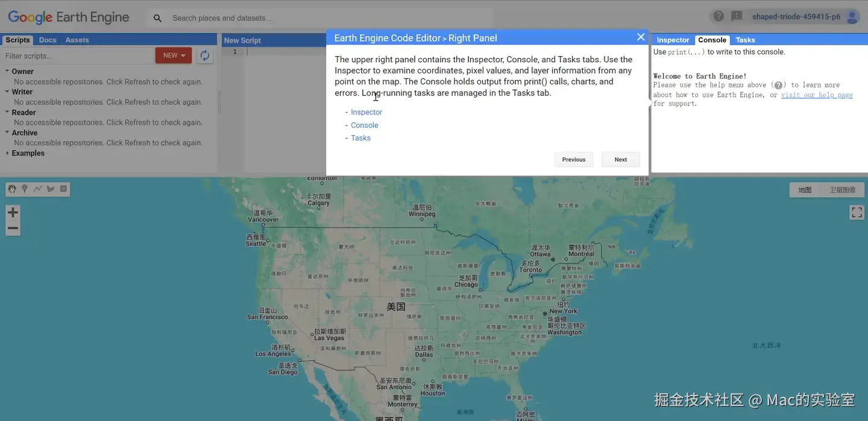
Task: Toggle fullscreen map view
Action: 857,212
